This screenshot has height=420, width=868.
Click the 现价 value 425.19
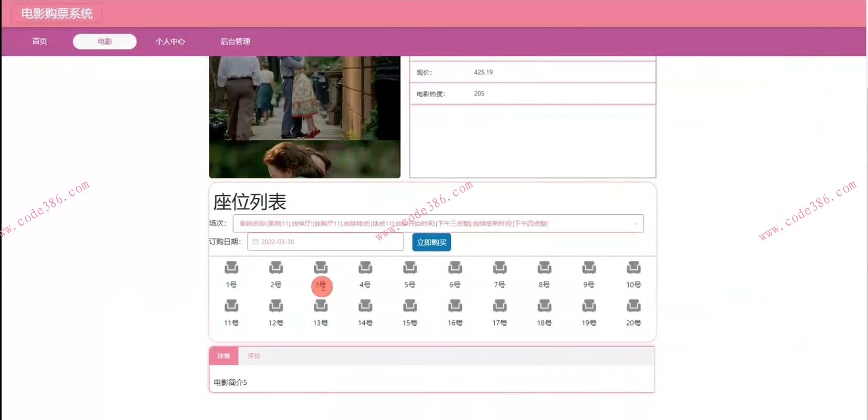(483, 72)
